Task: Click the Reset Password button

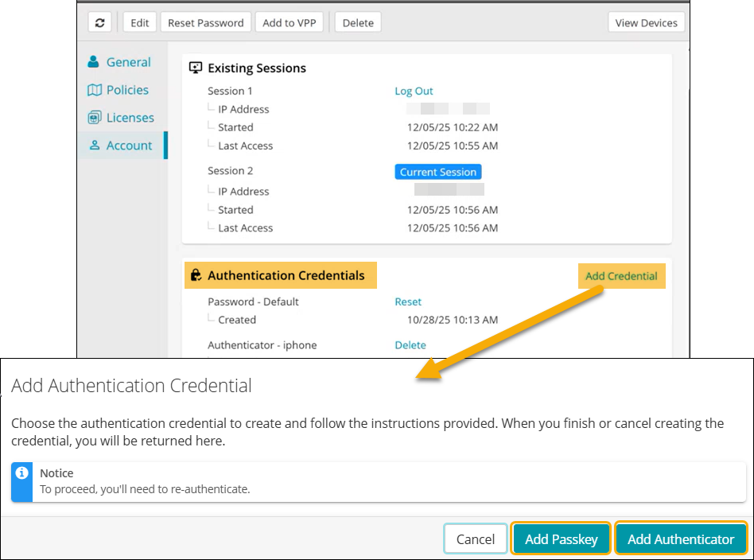Action: click(206, 22)
